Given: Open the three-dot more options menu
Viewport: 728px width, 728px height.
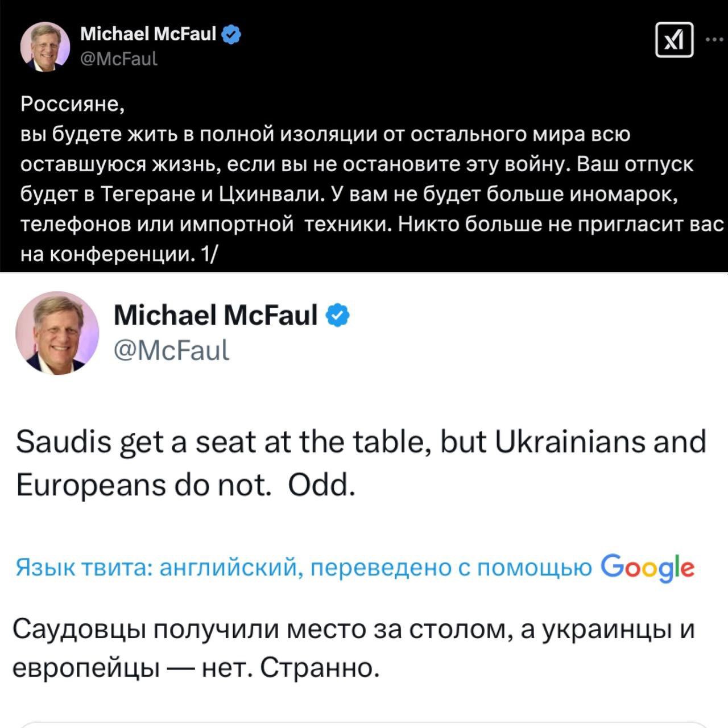Looking at the screenshot, I should [x=715, y=40].
